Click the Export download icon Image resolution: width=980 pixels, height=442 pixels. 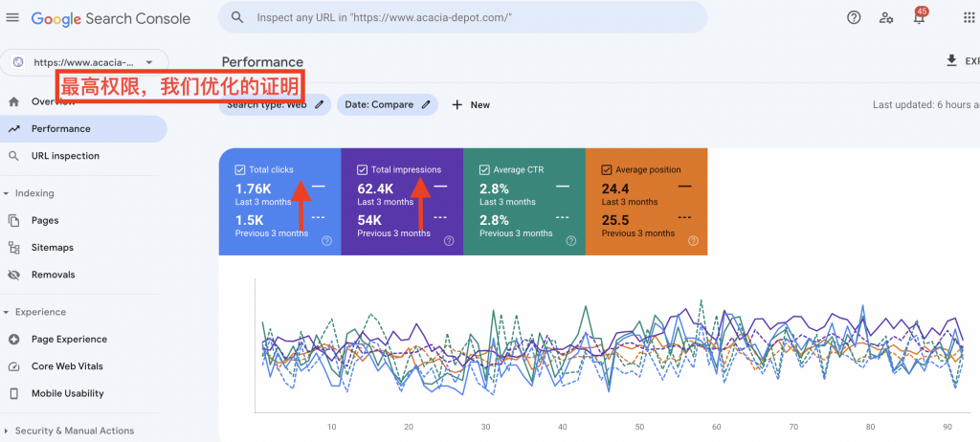[x=952, y=60]
